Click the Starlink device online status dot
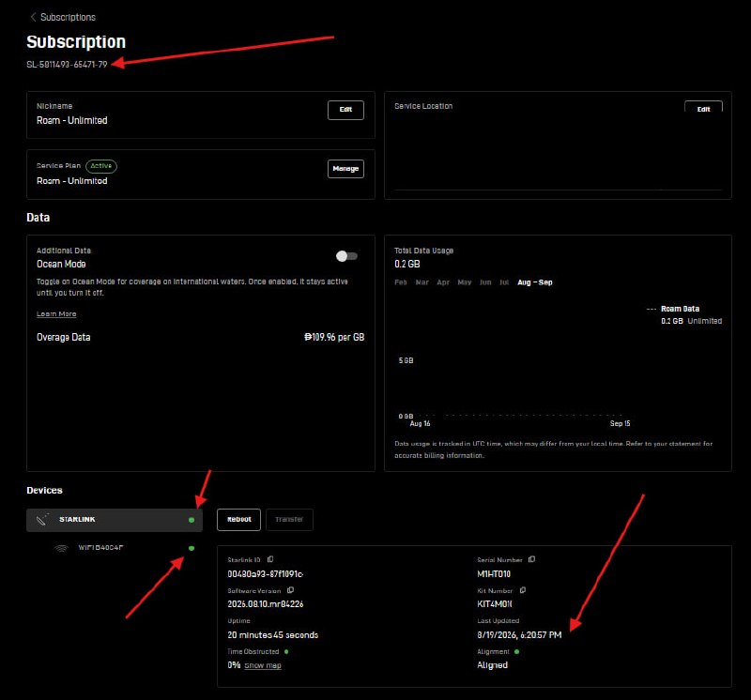Image resolution: width=751 pixels, height=700 pixels. [x=192, y=520]
